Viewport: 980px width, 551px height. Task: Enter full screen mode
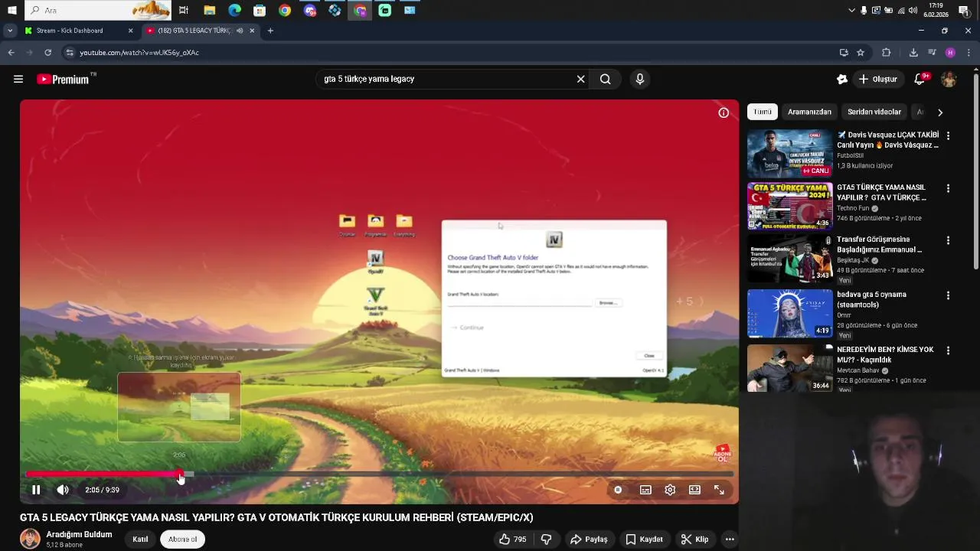[x=719, y=490]
